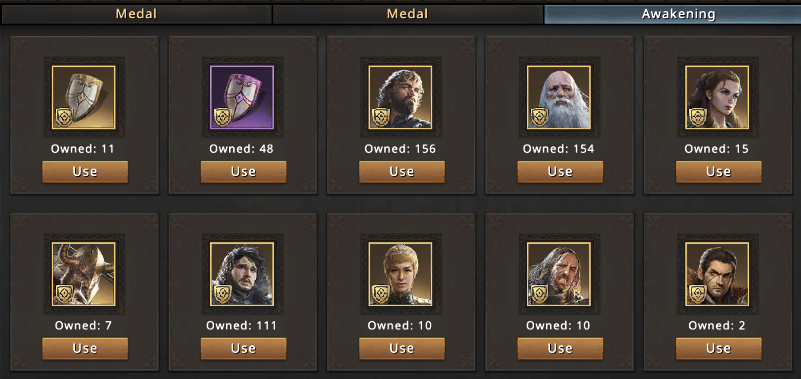Select the short blonde-haired woman portrait
Screen dimensions: 801x379
click(x=401, y=274)
